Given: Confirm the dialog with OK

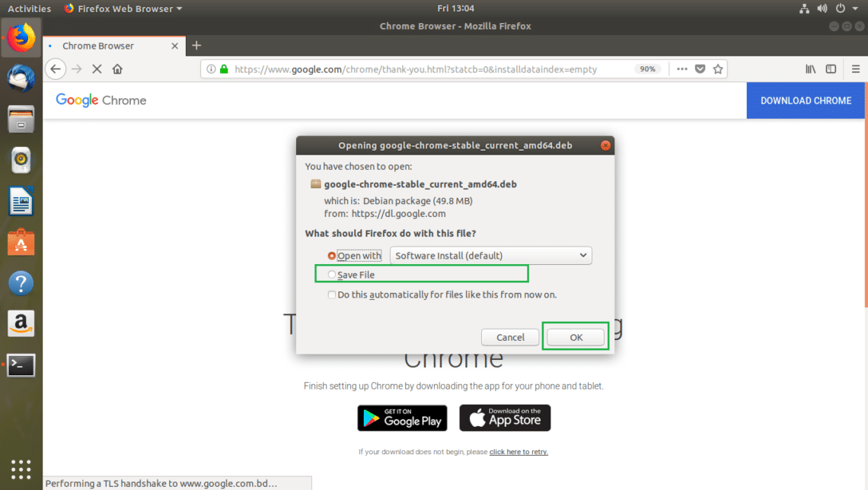Looking at the screenshot, I should click(x=576, y=337).
